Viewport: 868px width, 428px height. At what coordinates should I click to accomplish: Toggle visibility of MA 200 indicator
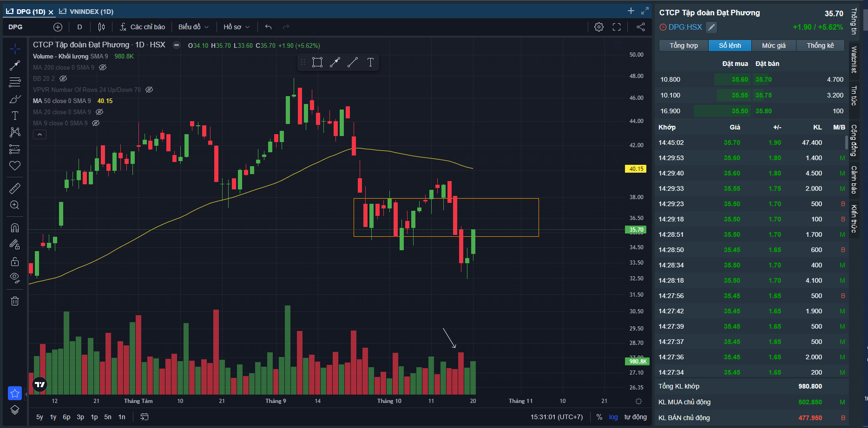(x=103, y=67)
